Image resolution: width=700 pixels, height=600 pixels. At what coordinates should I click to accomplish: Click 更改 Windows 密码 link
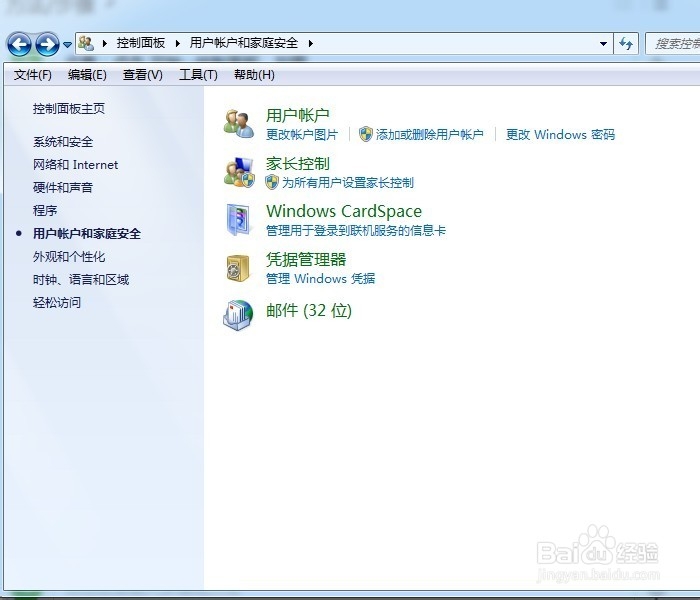coord(560,134)
